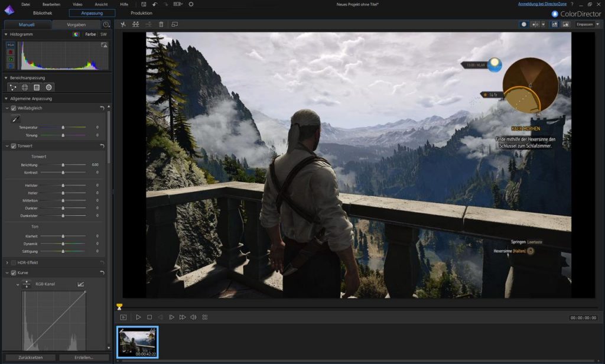Toggle the blue histogram channel
The image size is (605, 364).
[x=11, y=66]
